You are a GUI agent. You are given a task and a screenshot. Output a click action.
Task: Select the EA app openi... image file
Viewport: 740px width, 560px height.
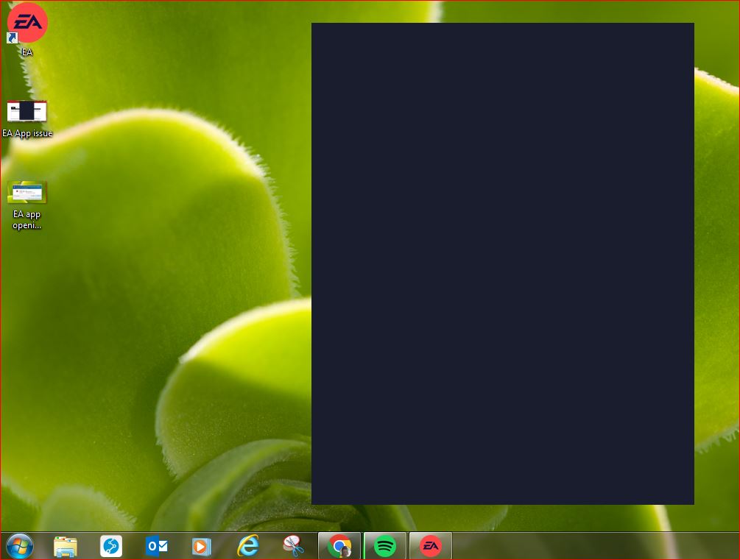click(x=27, y=192)
